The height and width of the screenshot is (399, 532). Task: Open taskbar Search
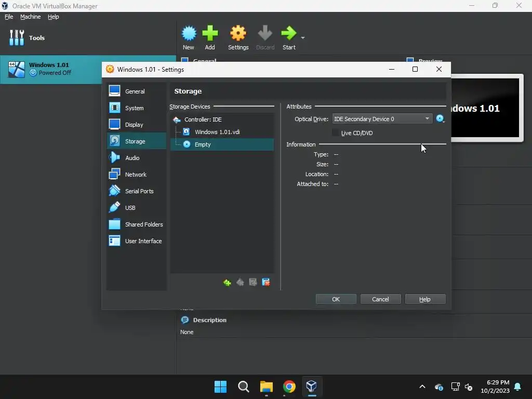[243, 387]
